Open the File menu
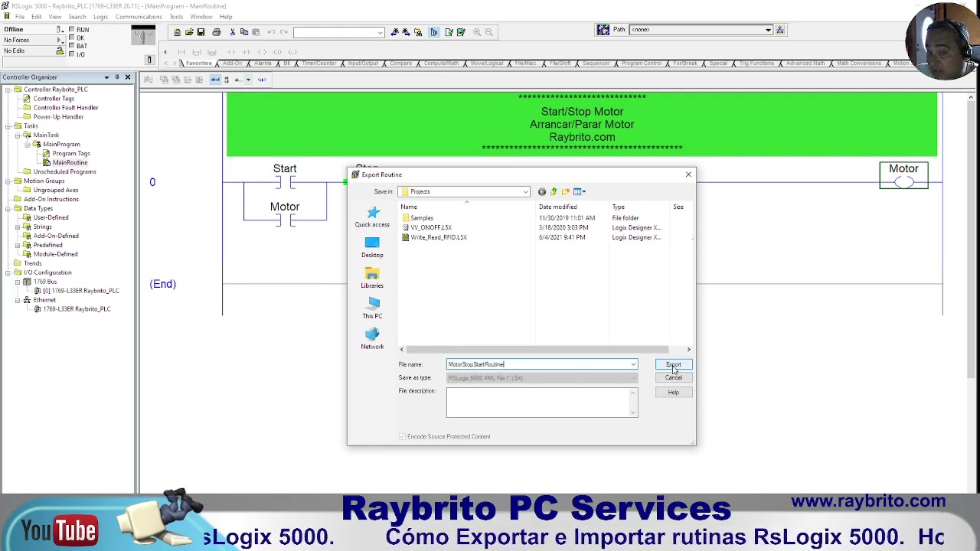 pos(20,17)
